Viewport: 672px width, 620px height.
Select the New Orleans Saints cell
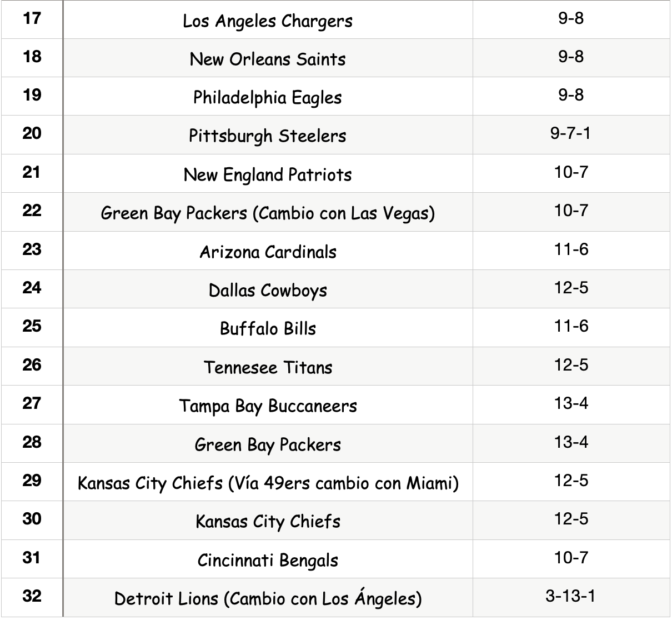pyautogui.click(x=268, y=59)
